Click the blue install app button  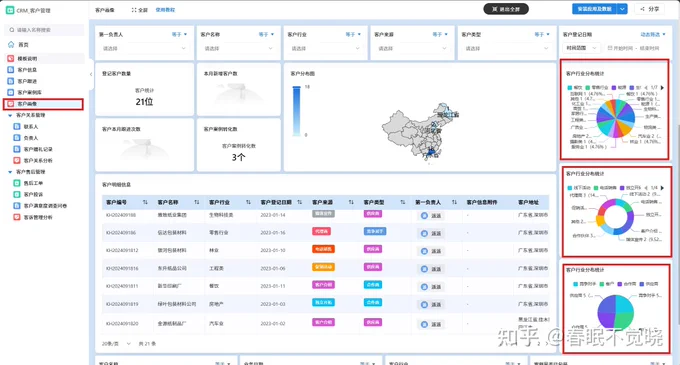coord(595,9)
